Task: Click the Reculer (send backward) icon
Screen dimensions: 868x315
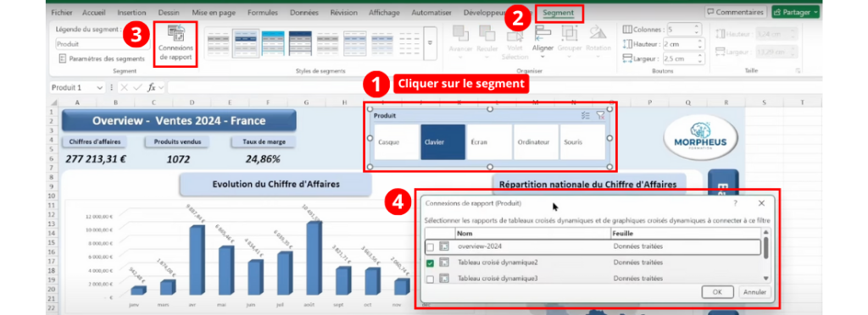Action: pos(487,34)
